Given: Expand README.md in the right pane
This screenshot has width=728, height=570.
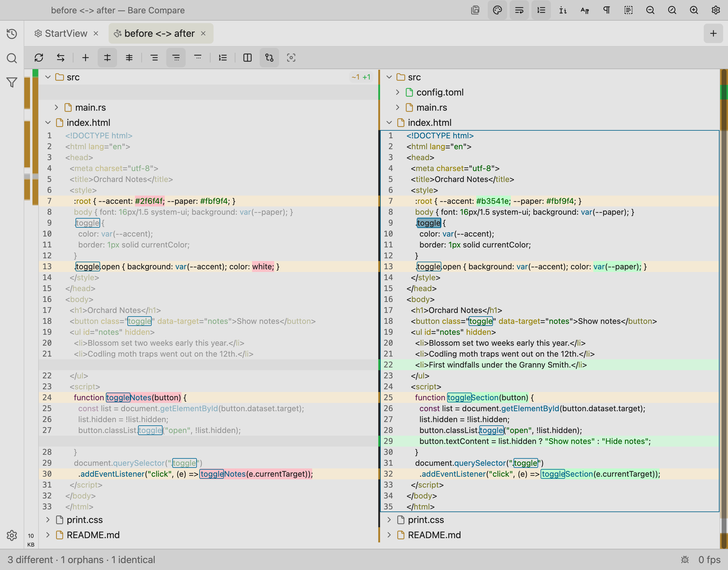Looking at the screenshot, I should pos(389,535).
